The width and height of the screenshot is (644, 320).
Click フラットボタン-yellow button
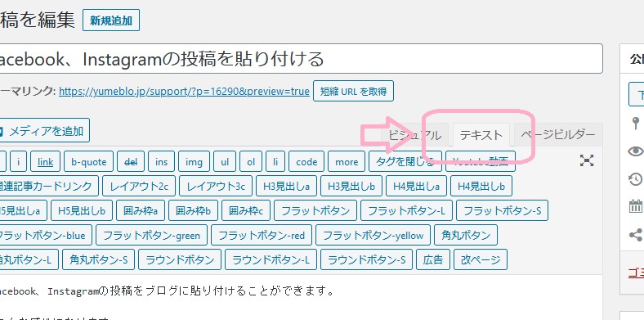pos(373,235)
